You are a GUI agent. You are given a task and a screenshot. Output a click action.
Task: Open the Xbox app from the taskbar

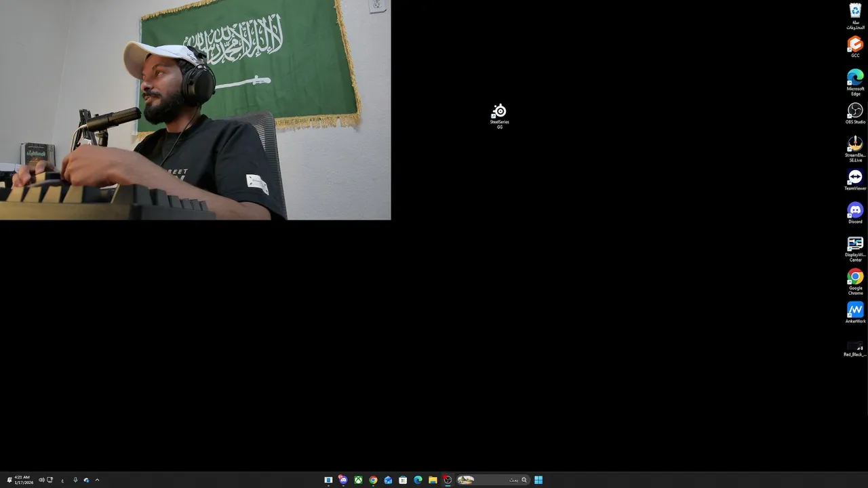[358, 480]
